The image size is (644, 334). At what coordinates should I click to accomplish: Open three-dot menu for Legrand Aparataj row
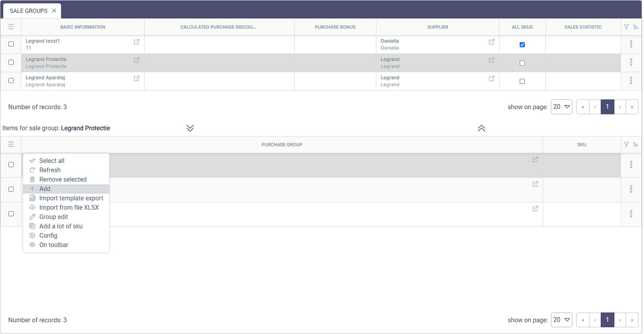pos(631,80)
